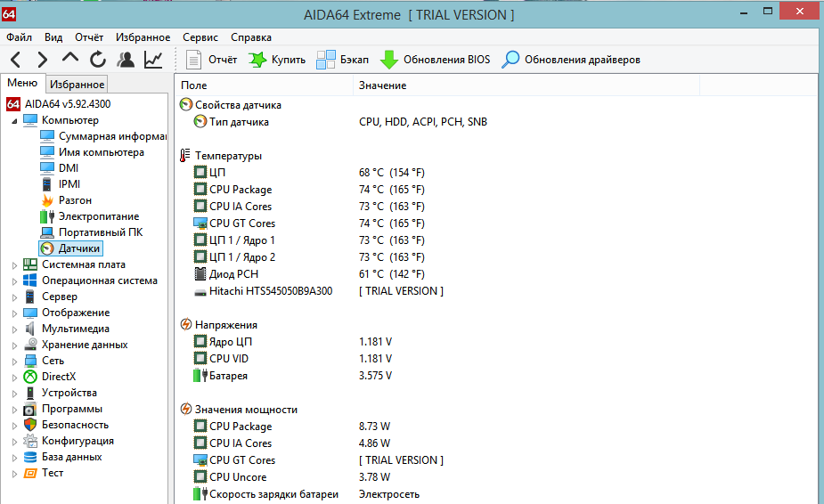The image size is (824, 504).
Task: Select Суммарная информация in tree
Action: (x=112, y=136)
